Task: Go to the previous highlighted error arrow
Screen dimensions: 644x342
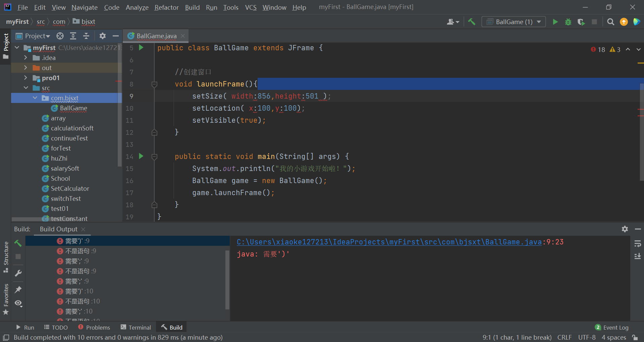Action: (x=628, y=49)
